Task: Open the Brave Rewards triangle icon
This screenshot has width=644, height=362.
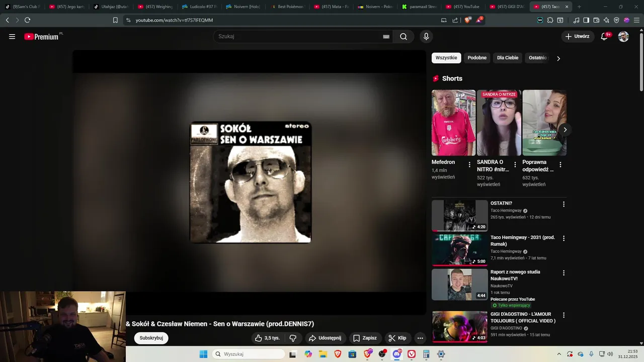Action: pos(479,20)
